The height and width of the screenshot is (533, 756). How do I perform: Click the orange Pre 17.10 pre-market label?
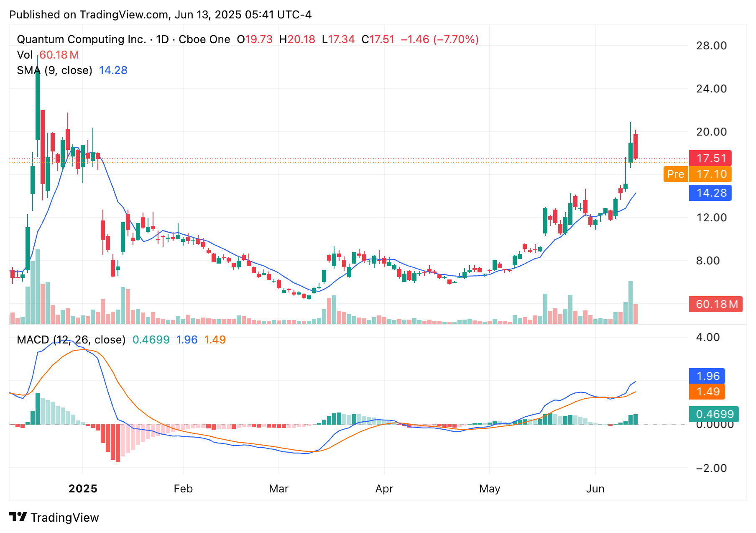(x=697, y=174)
